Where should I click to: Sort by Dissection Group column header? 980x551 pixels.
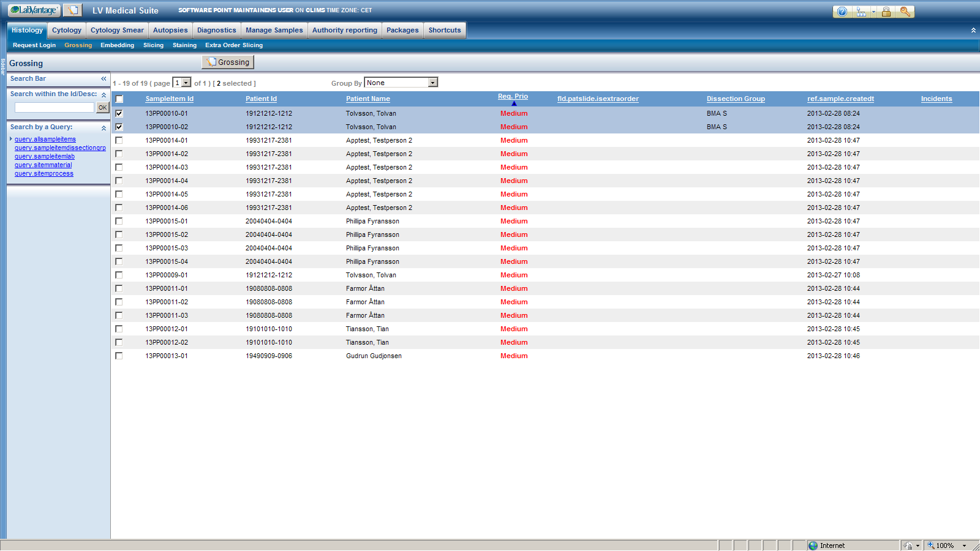coord(736,99)
